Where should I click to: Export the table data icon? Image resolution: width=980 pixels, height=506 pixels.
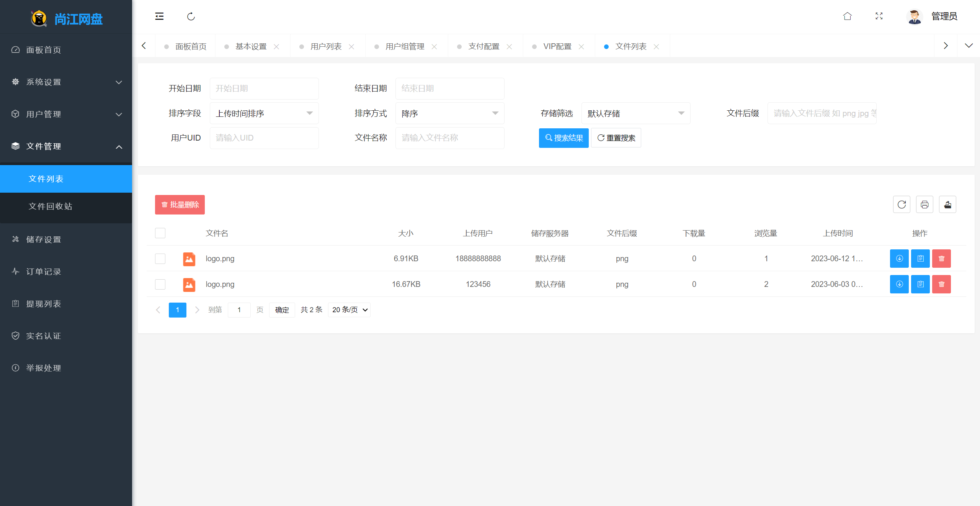(x=947, y=205)
